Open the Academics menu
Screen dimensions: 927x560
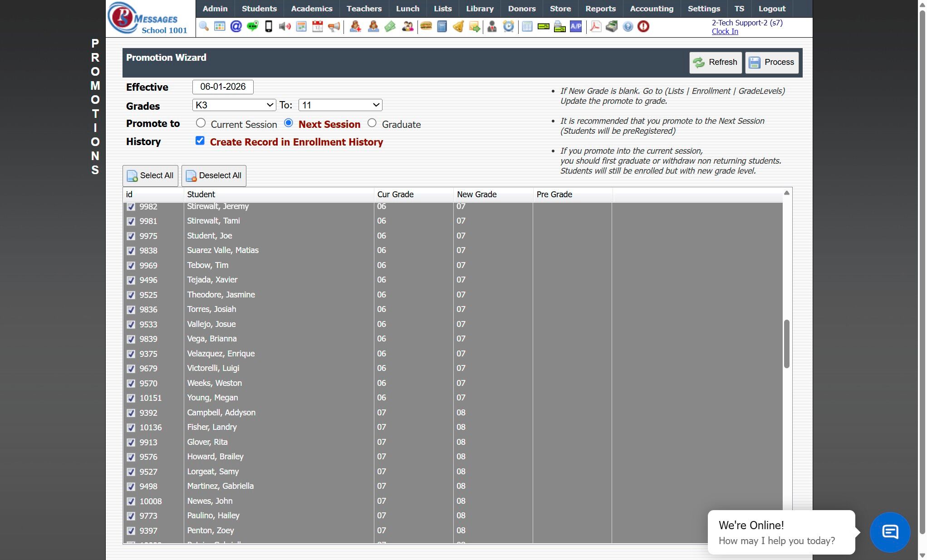tap(311, 9)
